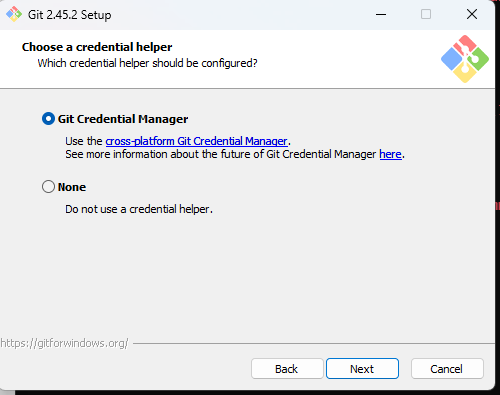Image resolution: width=500 pixels, height=395 pixels.
Task: Click the Git icon in the title bar
Action: 14,14
